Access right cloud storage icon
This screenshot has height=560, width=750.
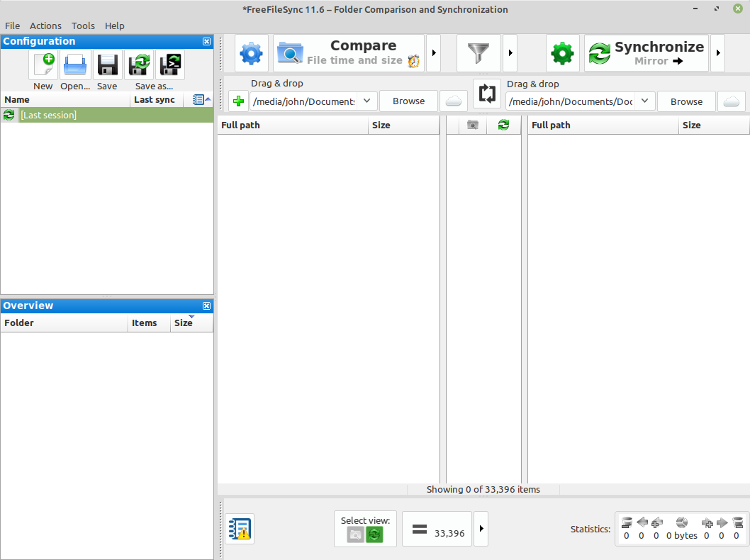click(x=732, y=101)
